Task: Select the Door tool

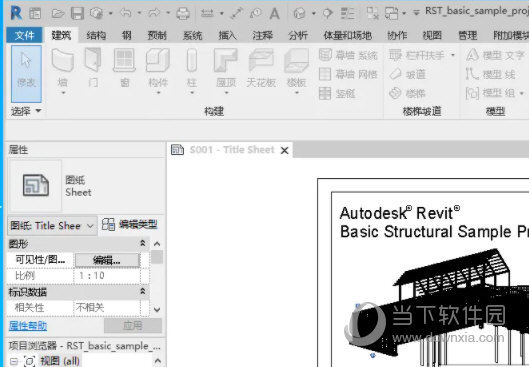Action: (x=93, y=68)
